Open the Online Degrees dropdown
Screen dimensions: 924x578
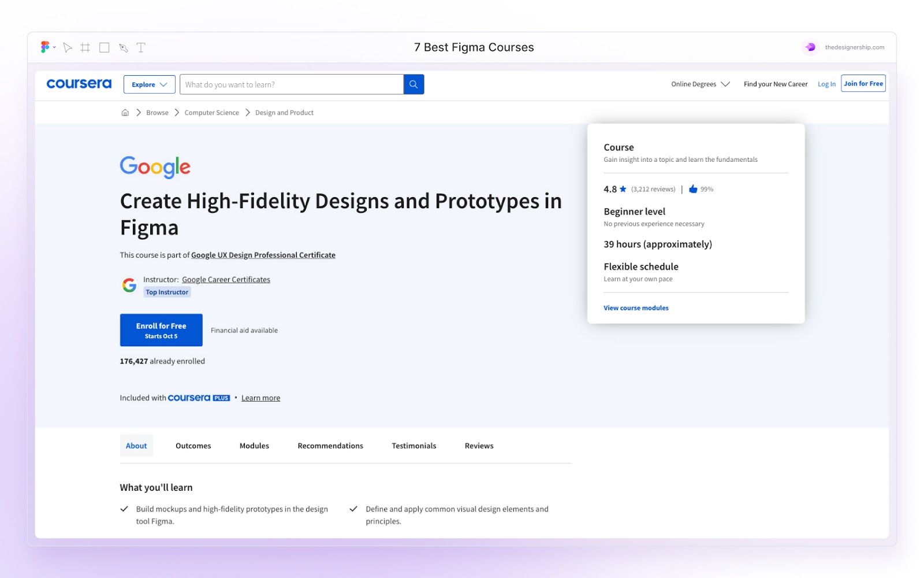coord(699,84)
